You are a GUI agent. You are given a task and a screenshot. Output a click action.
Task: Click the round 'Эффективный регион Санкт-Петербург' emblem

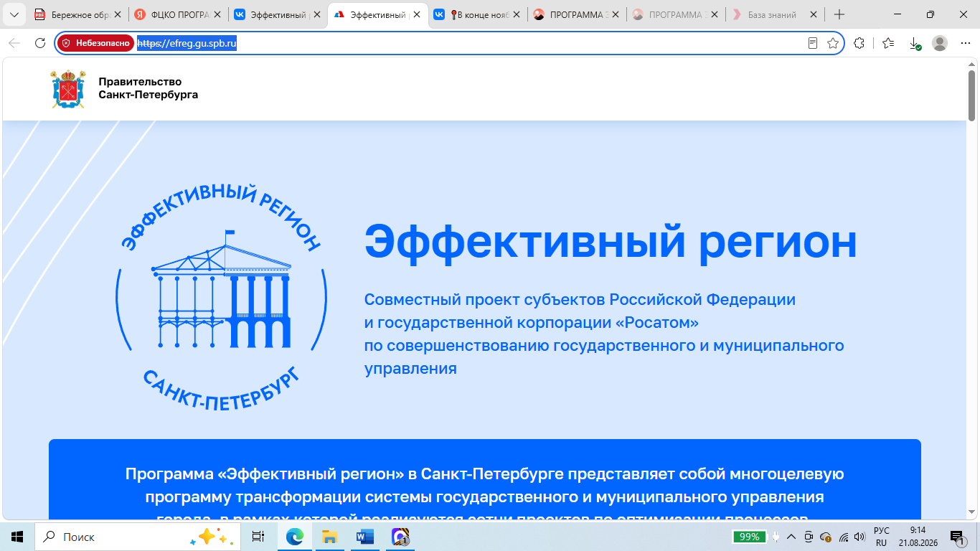pyautogui.click(x=222, y=298)
